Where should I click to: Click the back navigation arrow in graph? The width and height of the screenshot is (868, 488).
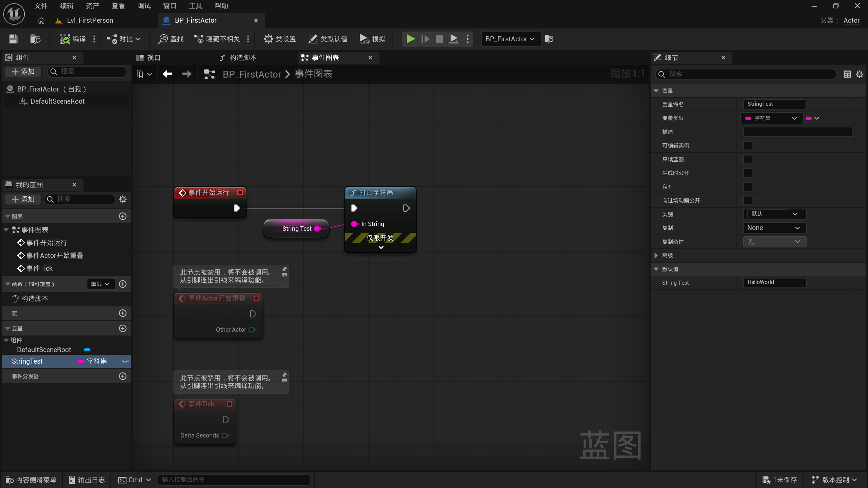click(x=167, y=74)
